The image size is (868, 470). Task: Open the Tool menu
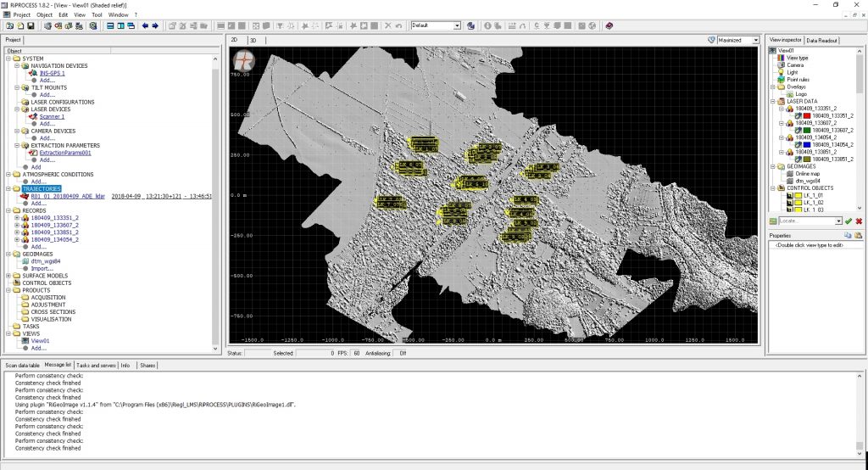coord(97,15)
